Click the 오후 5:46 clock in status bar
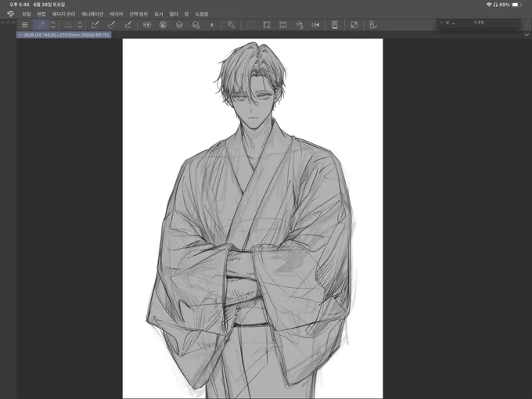Image resolution: width=532 pixels, height=399 pixels. click(x=20, y=5)
